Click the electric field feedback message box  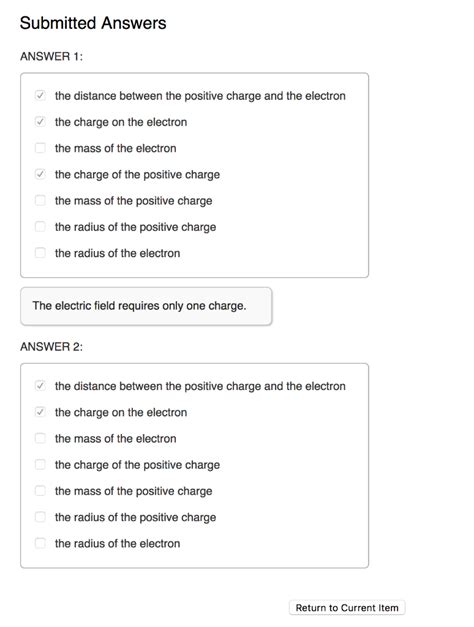click(146, 306)
